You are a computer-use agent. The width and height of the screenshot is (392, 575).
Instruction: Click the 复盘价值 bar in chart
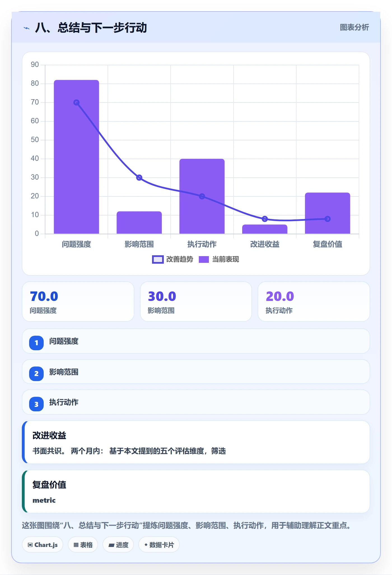coord(327,213)
